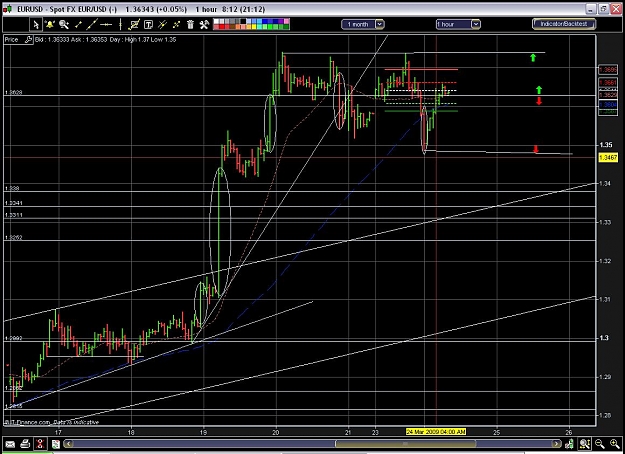
Task: Click the 1.35 price axis label
Action: [x=605, y=145]
